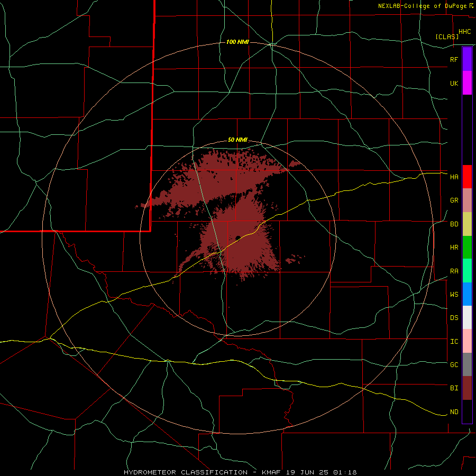The image size is (476, 476).
Task: Click the ND legend label
Action: pos(454,412)
